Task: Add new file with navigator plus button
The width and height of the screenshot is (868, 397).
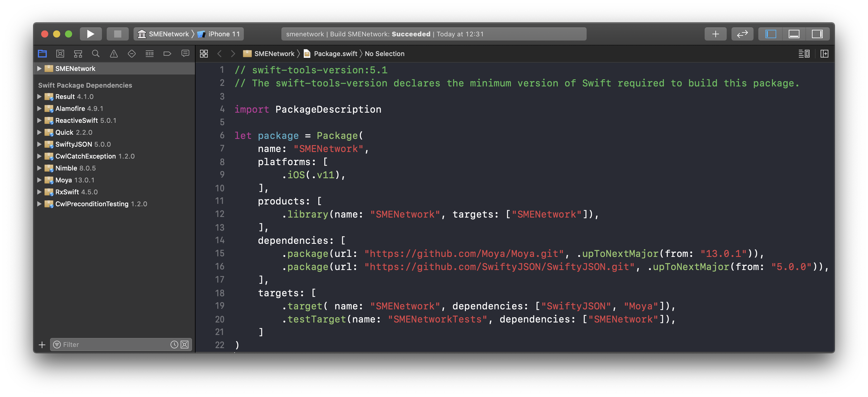Action: point(42,345)
